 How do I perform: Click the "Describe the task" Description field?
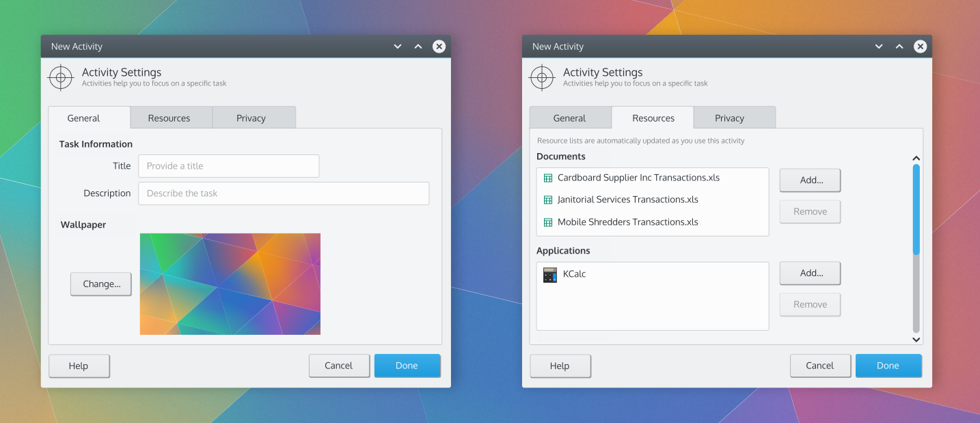[x=284, y=193]
